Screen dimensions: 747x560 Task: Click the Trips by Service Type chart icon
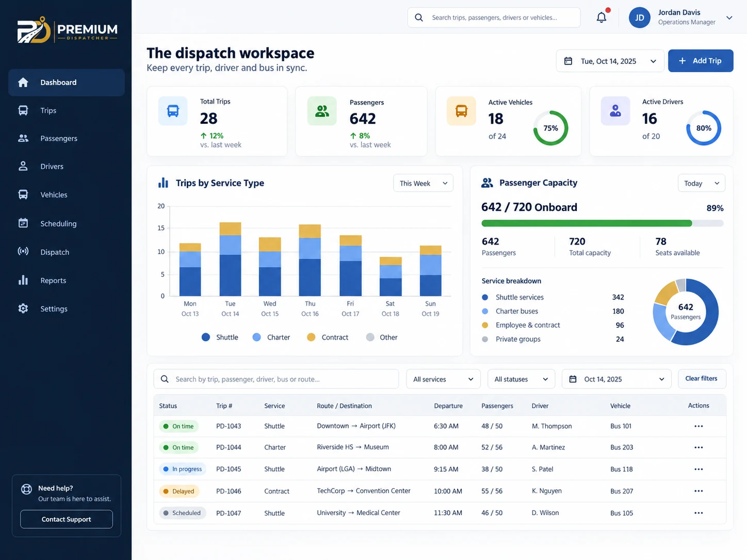pyautogui.click(x=163, y=183)
